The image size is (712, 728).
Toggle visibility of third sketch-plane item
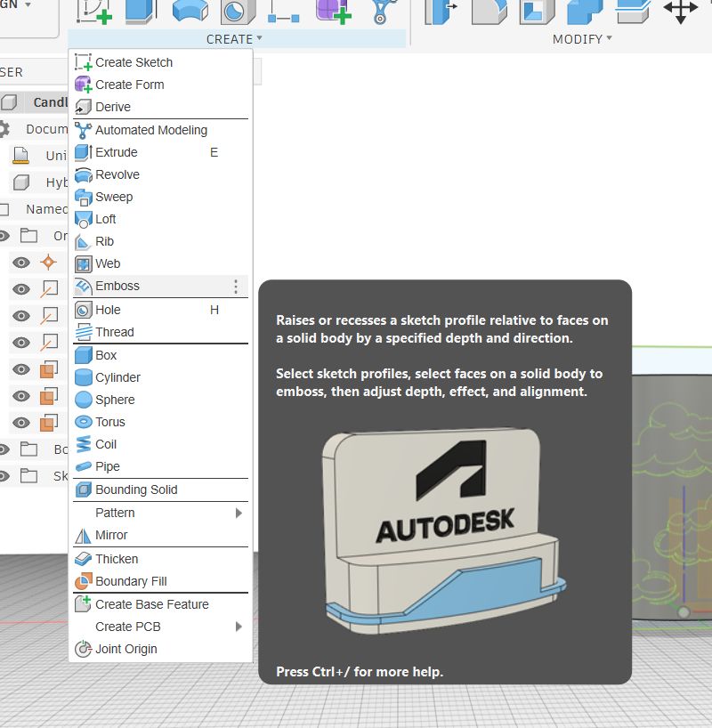20,343
